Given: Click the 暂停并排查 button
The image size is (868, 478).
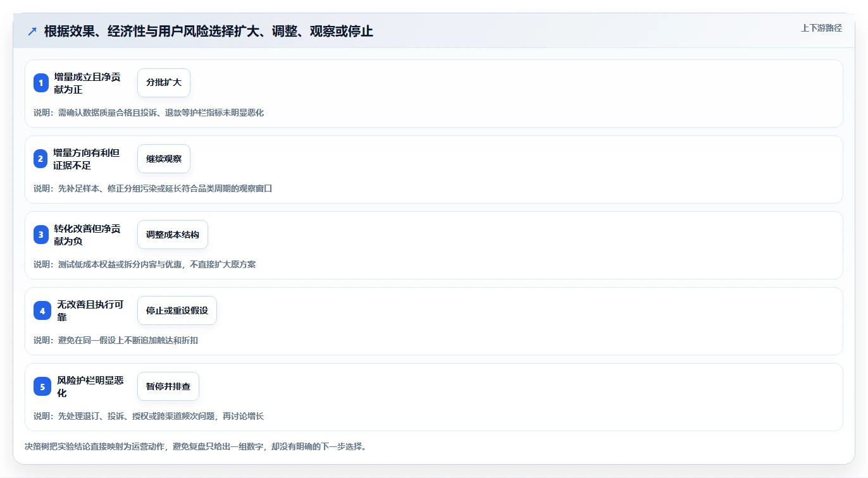Looking at the screenshot, I should (168, 386).
